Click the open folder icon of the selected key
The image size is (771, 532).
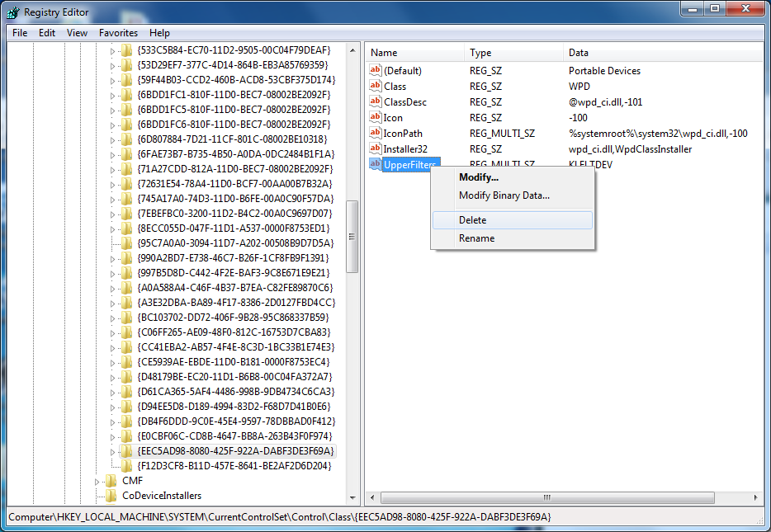pyautogui.click(x=125, y=451)
